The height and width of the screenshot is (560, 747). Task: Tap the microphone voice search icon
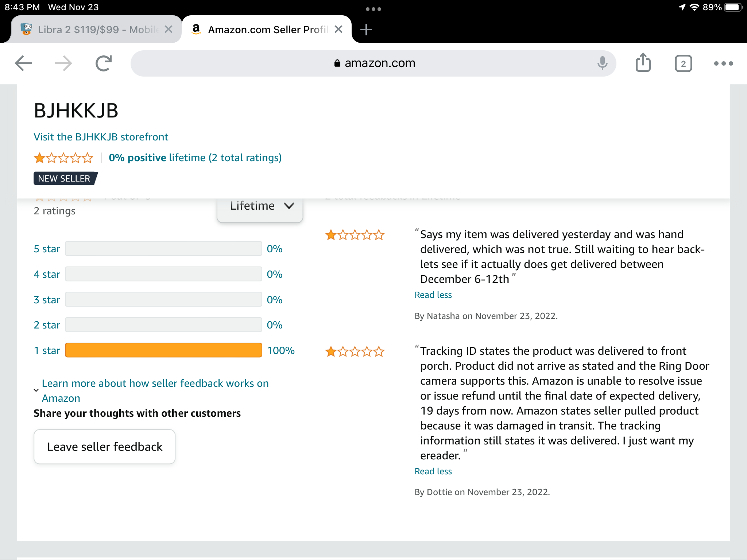pos(602,63)
